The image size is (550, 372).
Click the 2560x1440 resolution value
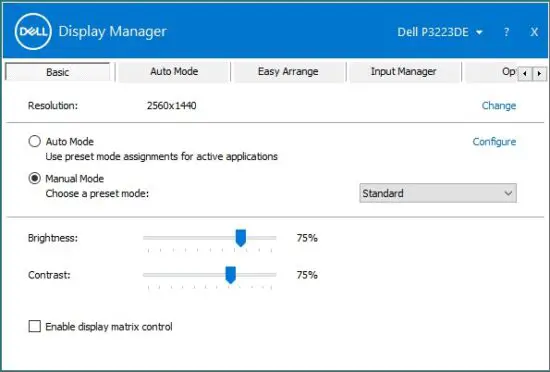tap(172, 106)
